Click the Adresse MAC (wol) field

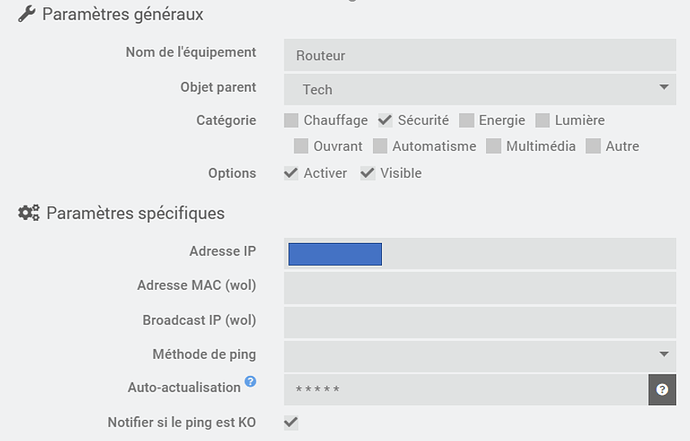(480, 287)
